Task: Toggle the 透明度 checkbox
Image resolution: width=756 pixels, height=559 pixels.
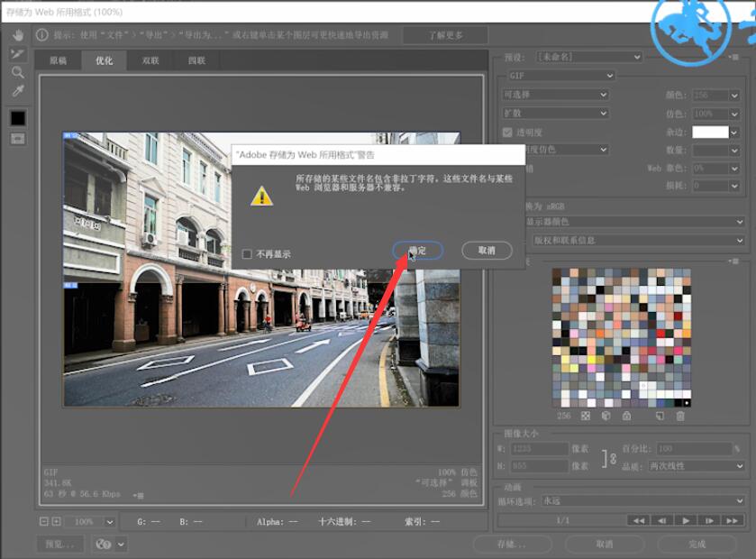Action: 507,133
